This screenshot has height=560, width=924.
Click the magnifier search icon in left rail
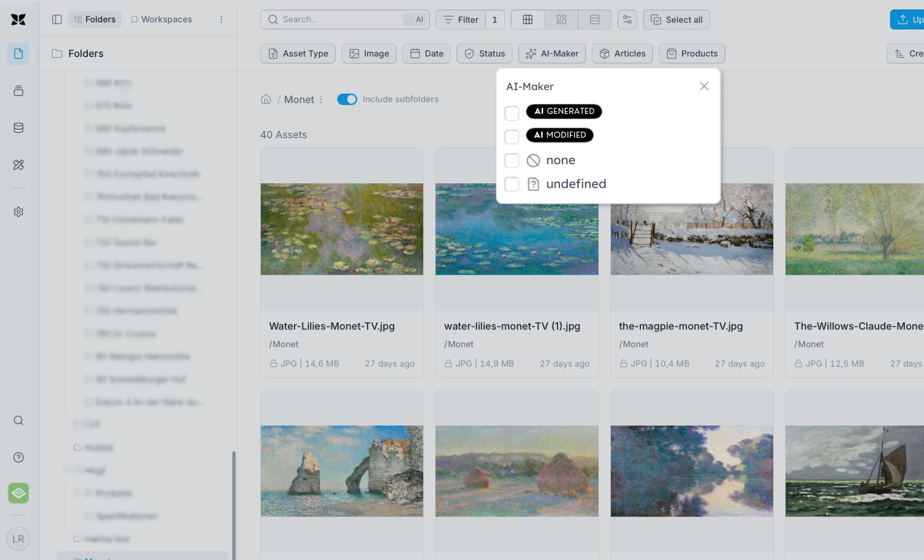click(18, 420)
